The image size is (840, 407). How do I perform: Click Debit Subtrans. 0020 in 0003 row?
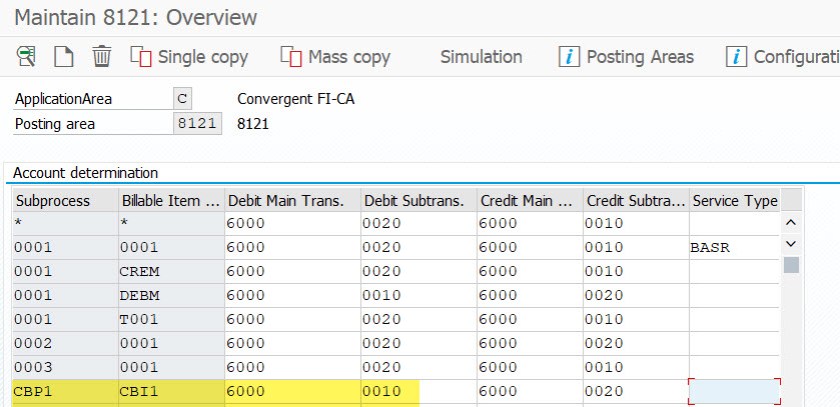click(x=419, y=367)
